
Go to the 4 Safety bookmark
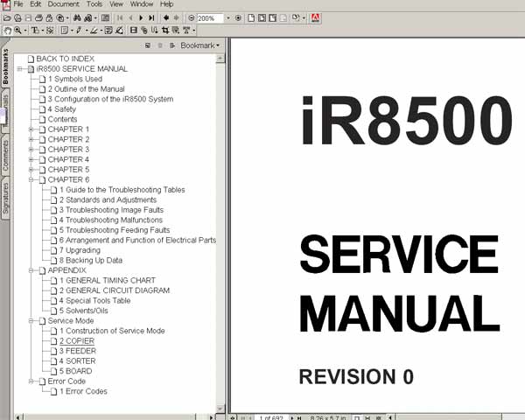pos(62,109)
